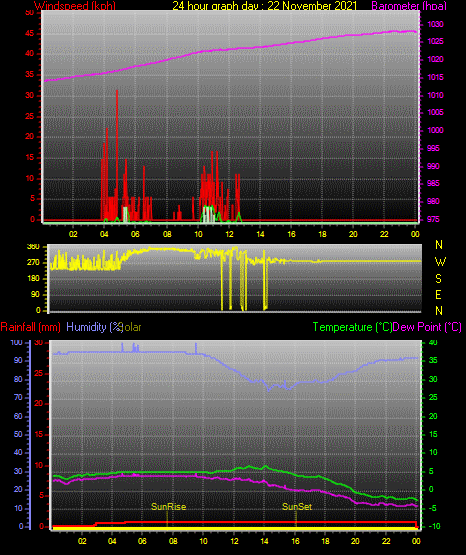466x555 pixels.
Task: Click humidity axis value 100
Action: [x=17, y=342]
